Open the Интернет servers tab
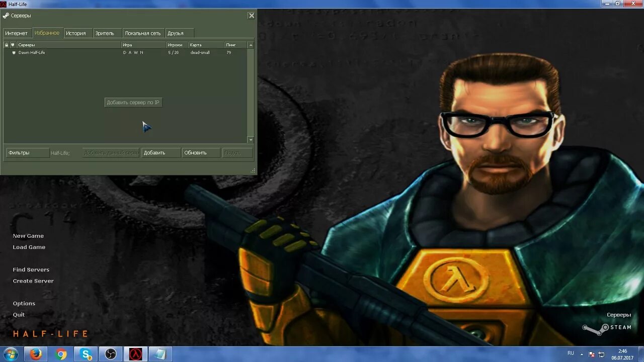 [17, 33]
